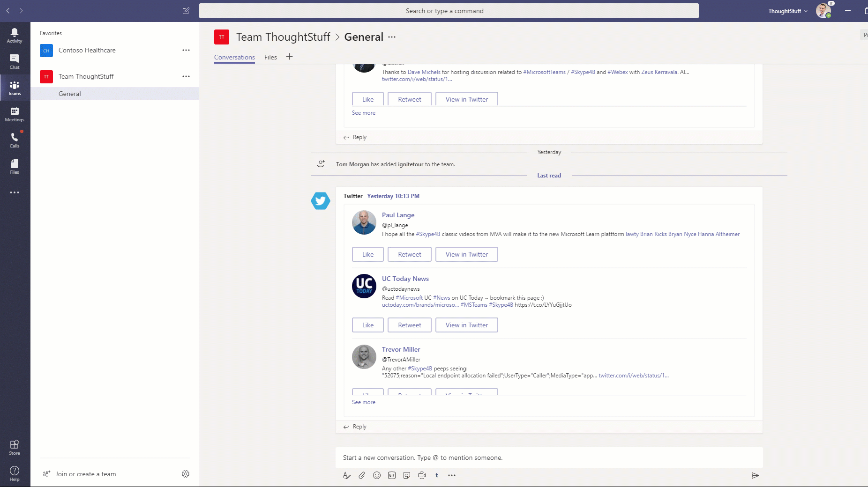The height and width of the screenshot is (487, 868).
Task: Open the Sticker icon
Action: tap(407, 475)
